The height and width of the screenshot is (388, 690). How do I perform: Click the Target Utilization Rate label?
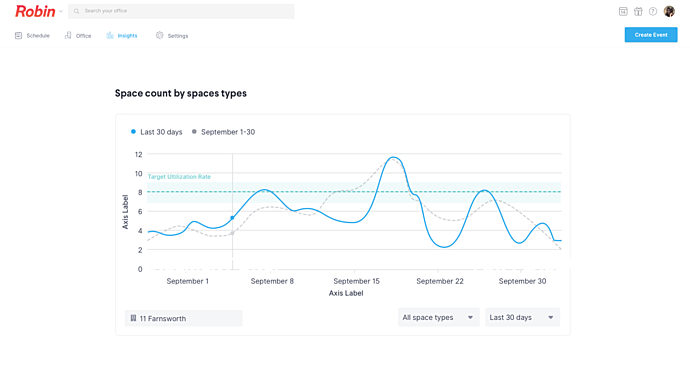point(179,177)
